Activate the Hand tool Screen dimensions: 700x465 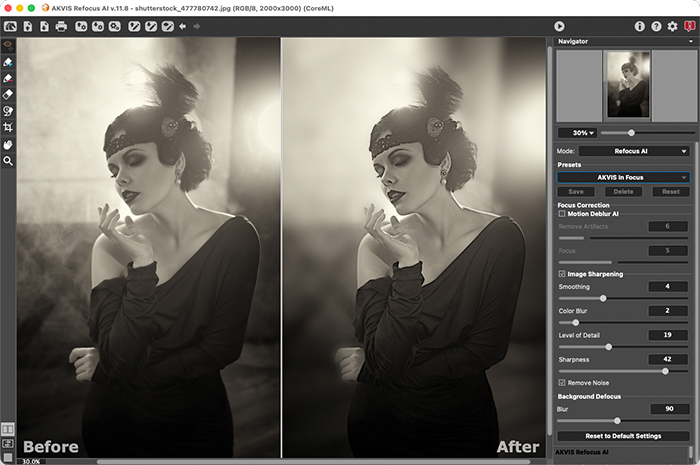(8, 144)
